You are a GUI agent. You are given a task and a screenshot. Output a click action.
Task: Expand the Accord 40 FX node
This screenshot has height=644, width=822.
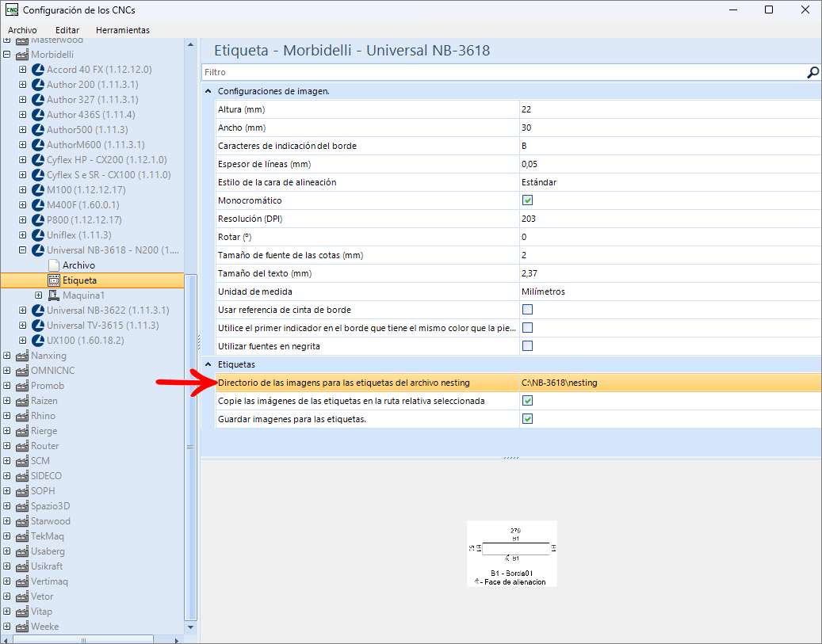coord(22,69)
